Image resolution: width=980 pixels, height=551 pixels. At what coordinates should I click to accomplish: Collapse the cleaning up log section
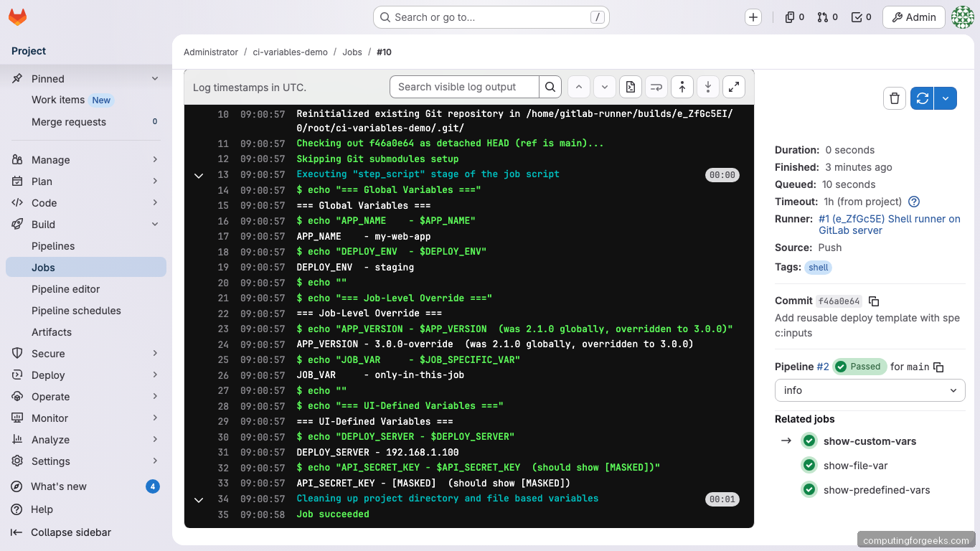pos(199,499)
